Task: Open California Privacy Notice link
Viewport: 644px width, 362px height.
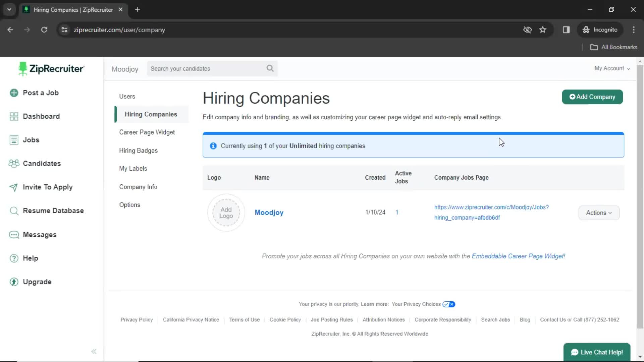Action: point(191,320)
